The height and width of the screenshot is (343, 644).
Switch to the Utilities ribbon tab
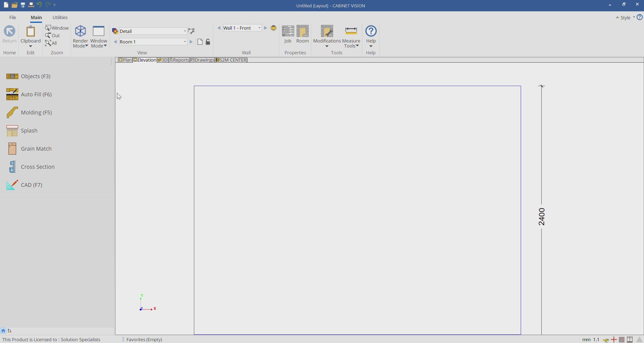(x=60, y=17)
